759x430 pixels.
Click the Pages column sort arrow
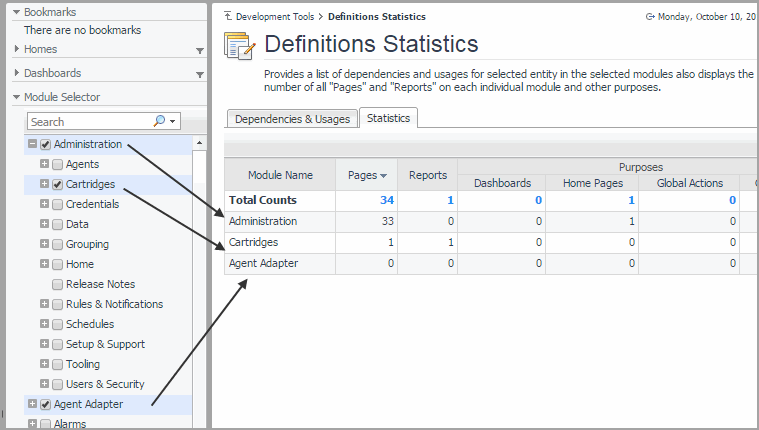click(383, 176)
